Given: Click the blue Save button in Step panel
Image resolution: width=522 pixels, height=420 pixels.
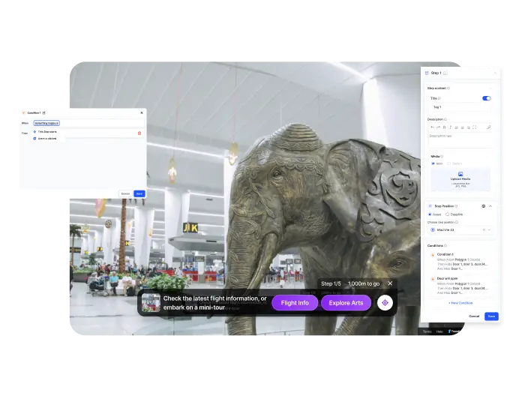Looking at the screenshot, I should (492, 316).
